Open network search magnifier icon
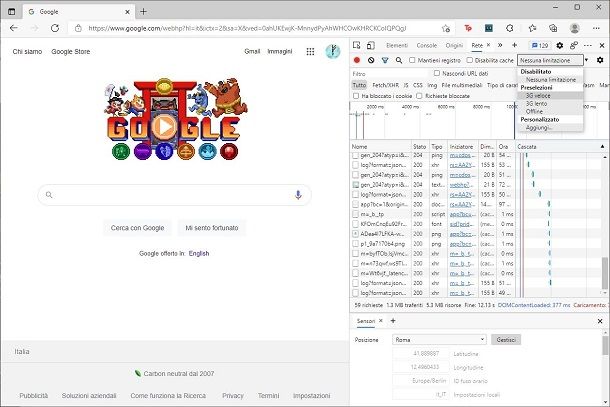The height and width of the screenshot is (407, 610). pyautogui.click(x=399, y=60)
